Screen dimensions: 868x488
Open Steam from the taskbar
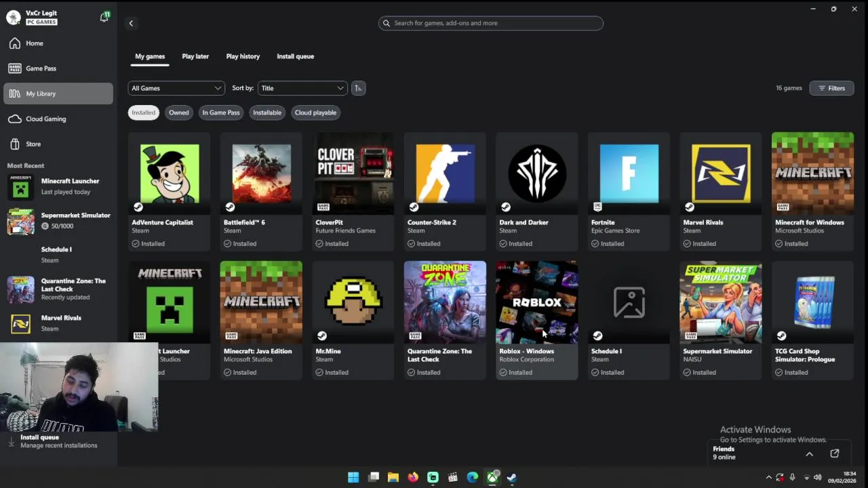pyautogui.click(x=512, y=478)
